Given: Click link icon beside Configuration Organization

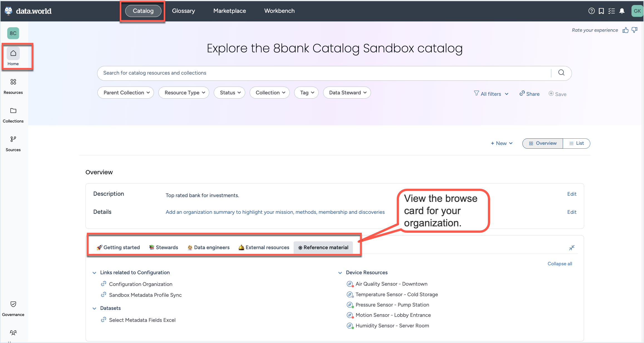Looking at the screenshot, I should (x=104, y=284).
